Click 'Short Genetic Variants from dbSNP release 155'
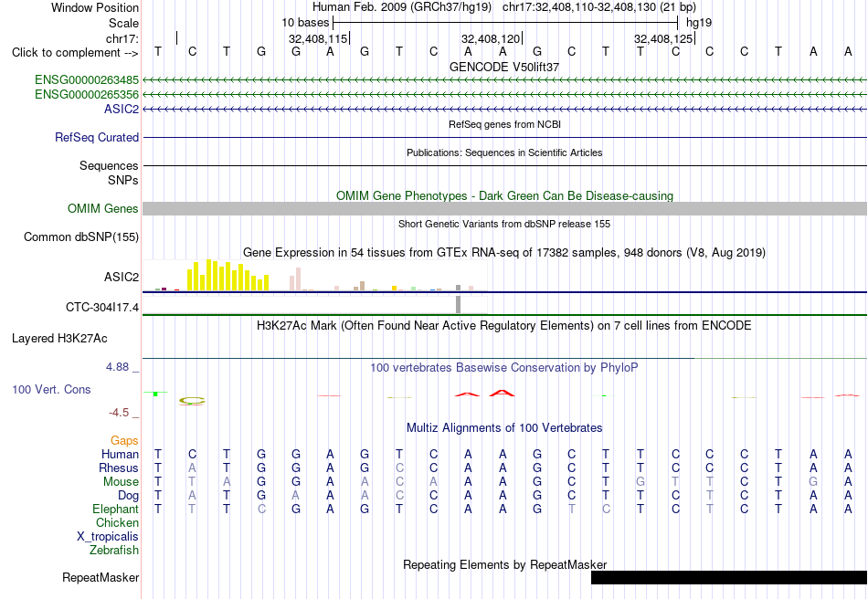Viewport: 868px width, 599px height. pyautogui.click(x=504, y=224)
